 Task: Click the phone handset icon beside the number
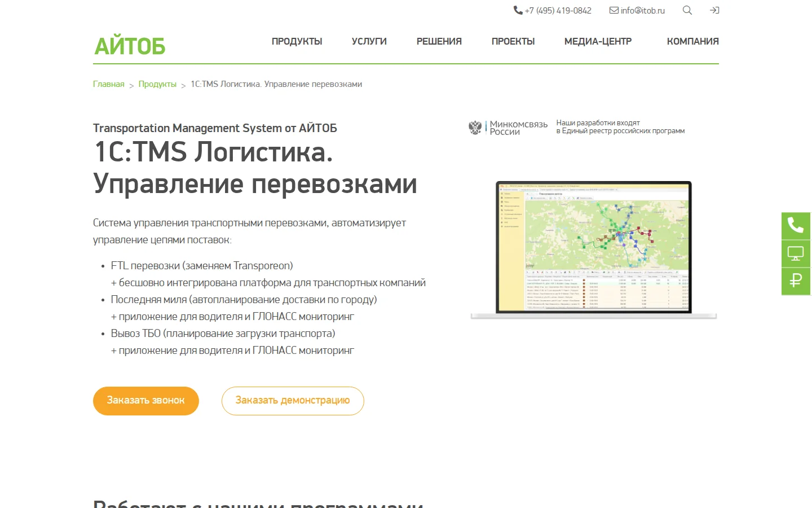click(x=518, y=10)
